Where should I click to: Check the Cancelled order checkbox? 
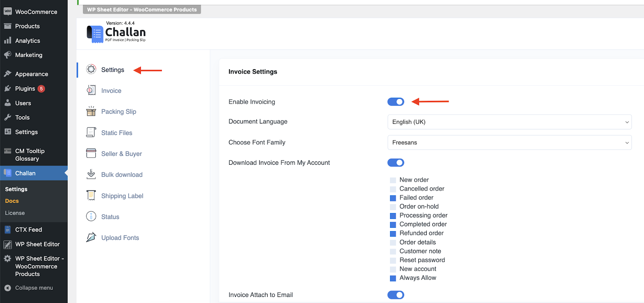[x=393, y=189]
